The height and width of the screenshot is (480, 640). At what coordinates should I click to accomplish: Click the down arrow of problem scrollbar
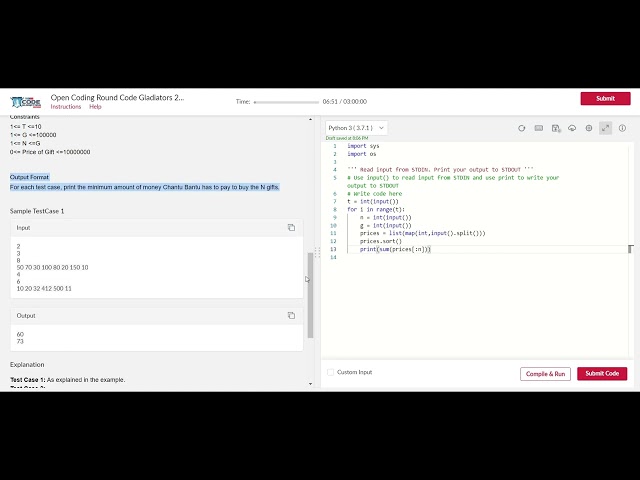pyautogui.click(x=310, y=384)
